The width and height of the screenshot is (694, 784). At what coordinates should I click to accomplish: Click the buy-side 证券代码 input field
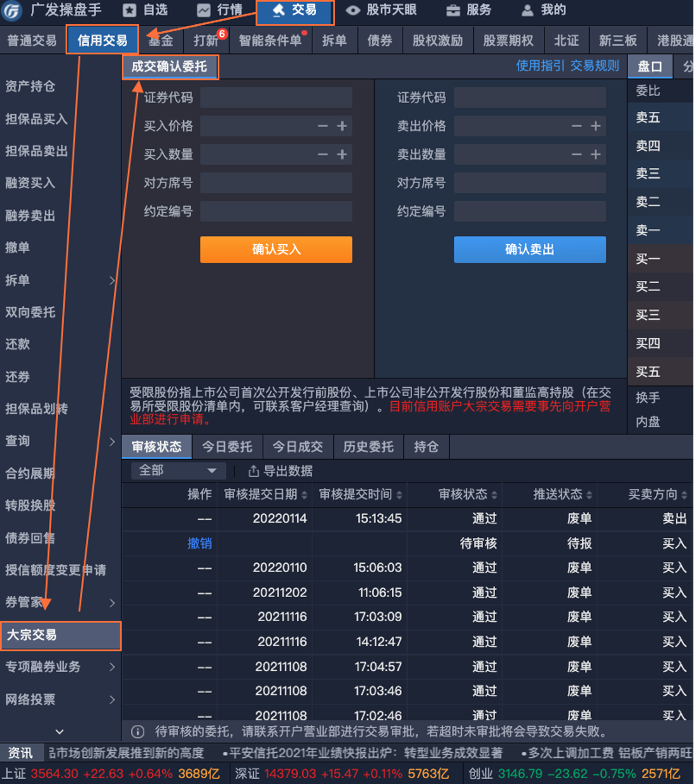pyautogui.click(x=276, y=97)
